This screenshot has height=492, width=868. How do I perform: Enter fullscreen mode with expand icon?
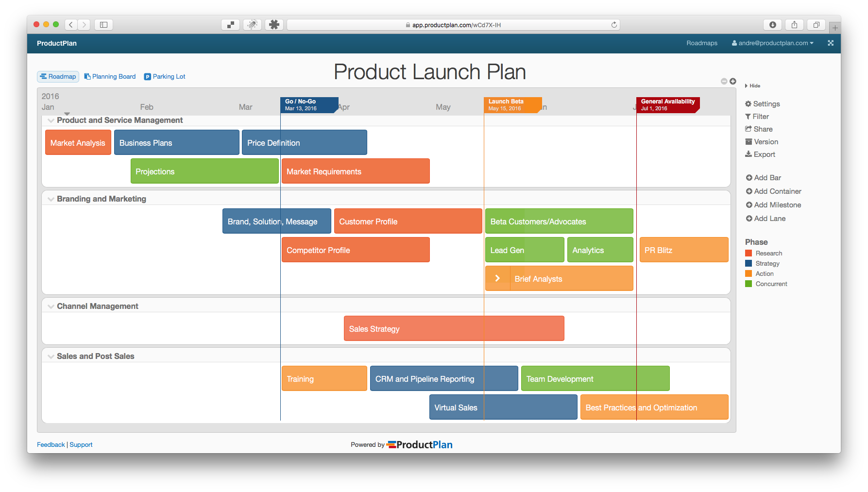tap(831, 43)
